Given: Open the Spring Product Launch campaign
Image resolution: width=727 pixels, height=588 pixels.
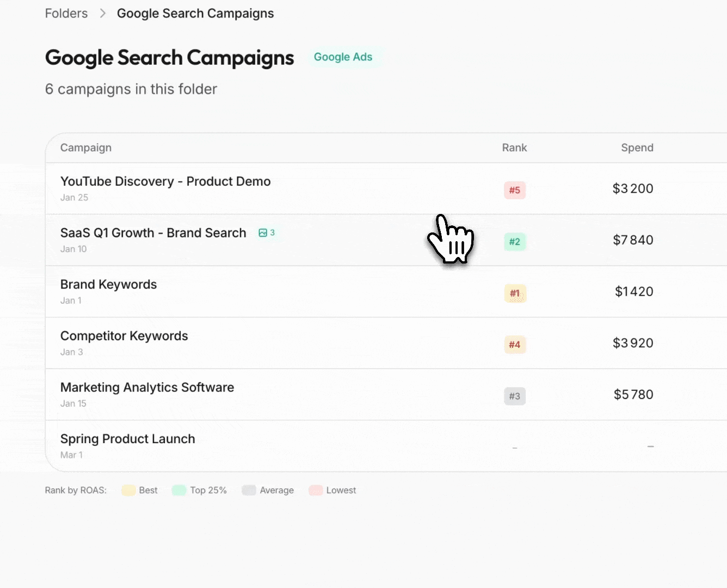Looking at the screenshot, I should click(x=127, y=439).
